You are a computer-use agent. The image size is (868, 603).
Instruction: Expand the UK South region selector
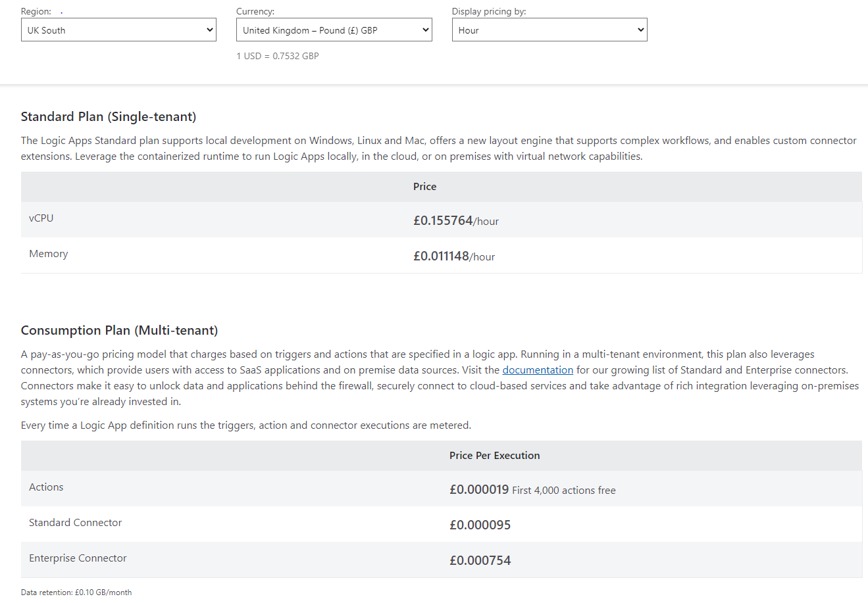point(118,29)
